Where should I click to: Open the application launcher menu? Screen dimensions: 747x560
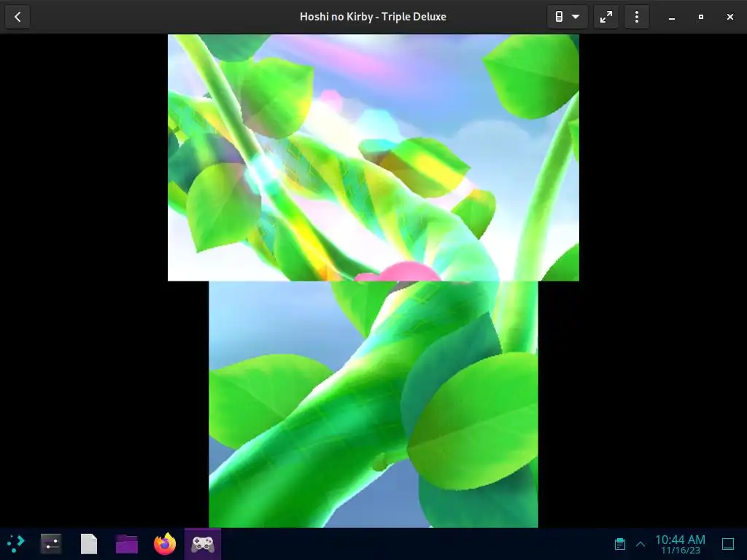pos(16,543)
